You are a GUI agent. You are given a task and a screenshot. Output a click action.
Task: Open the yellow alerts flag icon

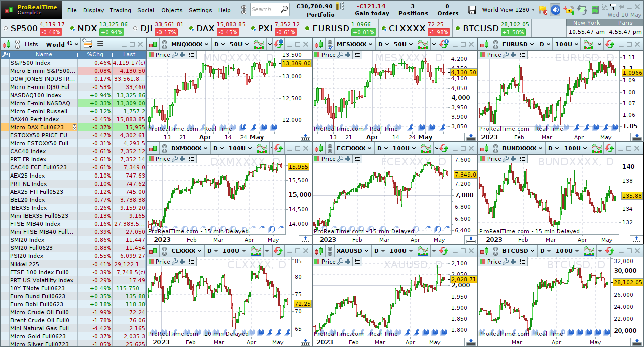point(543,10)
